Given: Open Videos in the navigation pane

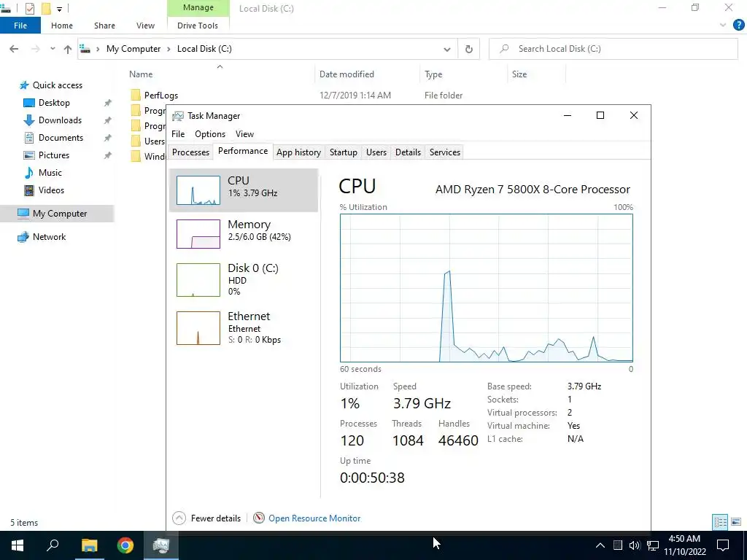Looking at the screenshot, I should click(x=51, y=190).
